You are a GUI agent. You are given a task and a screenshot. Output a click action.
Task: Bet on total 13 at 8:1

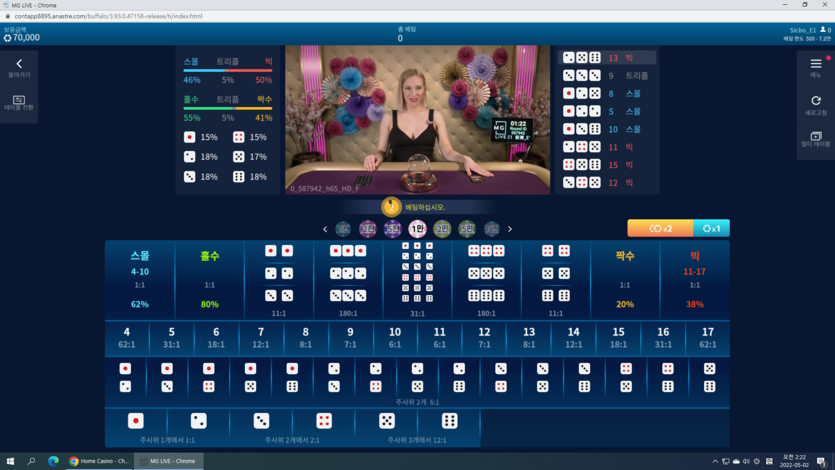tap(529, 338)
